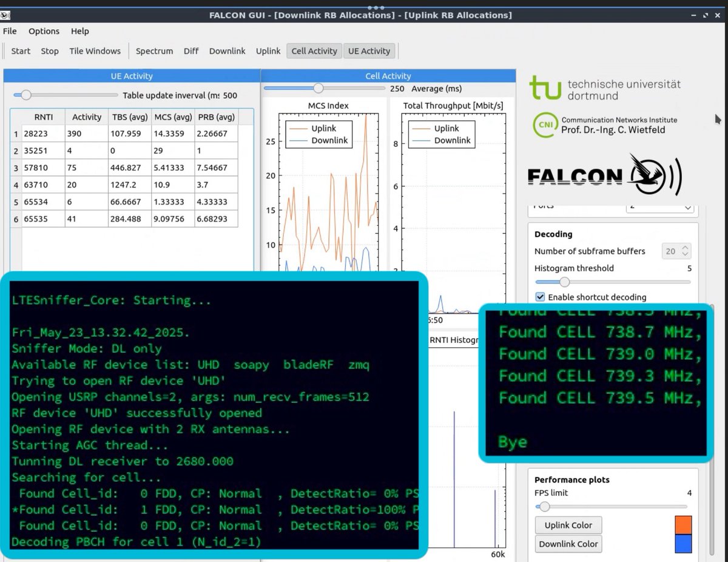Select TBS cell 284.488
The image size is (728, 562).
[x=130, y=218]
